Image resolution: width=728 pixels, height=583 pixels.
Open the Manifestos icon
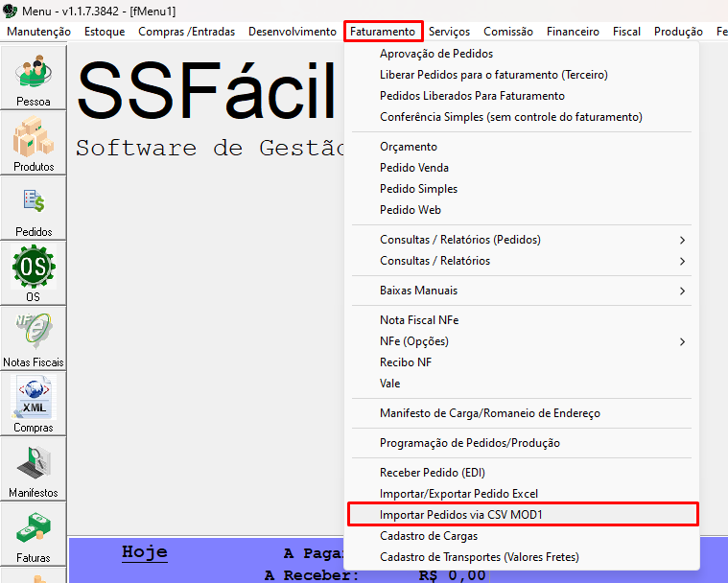click(x=33, y=469)
